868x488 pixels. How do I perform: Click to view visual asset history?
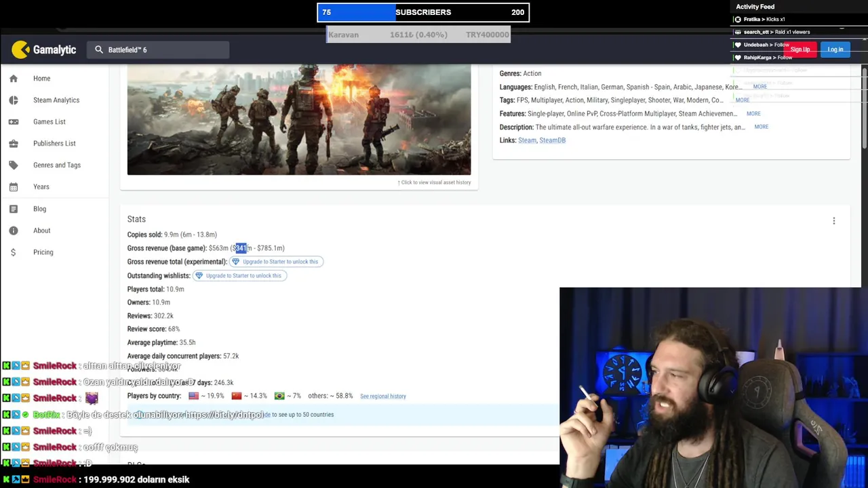click(x=434, y=182)
